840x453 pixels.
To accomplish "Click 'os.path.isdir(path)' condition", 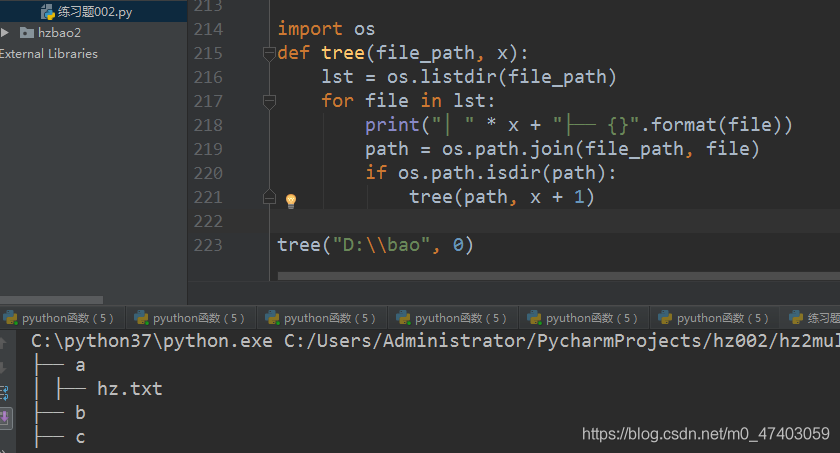I will [501, 172].
